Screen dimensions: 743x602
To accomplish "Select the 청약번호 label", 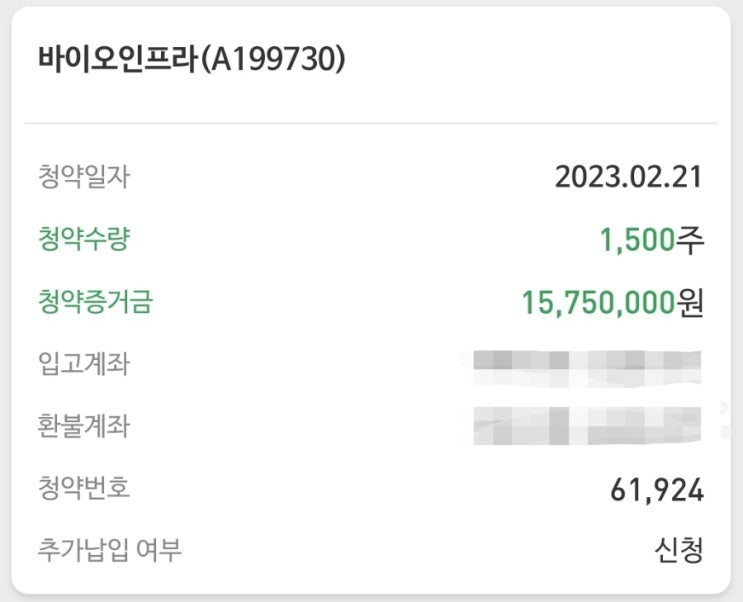I will (83, 488).
